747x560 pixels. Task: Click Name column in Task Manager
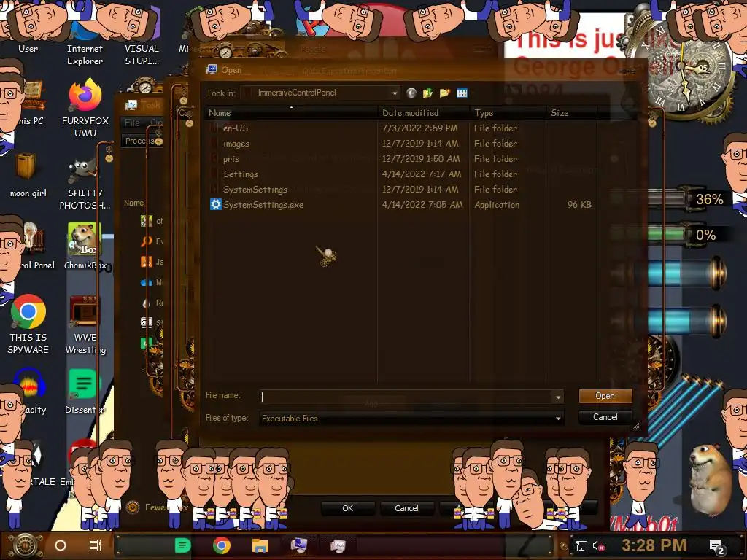(x=134, y=203)
